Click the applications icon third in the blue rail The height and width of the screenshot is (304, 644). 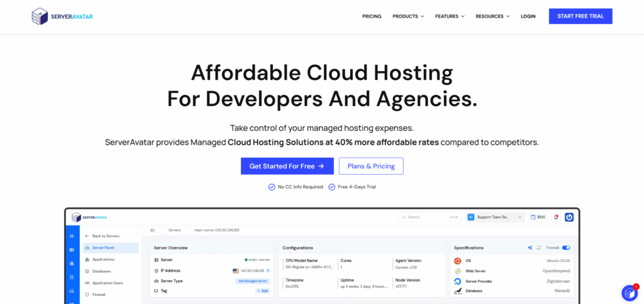tap(72, 263)
